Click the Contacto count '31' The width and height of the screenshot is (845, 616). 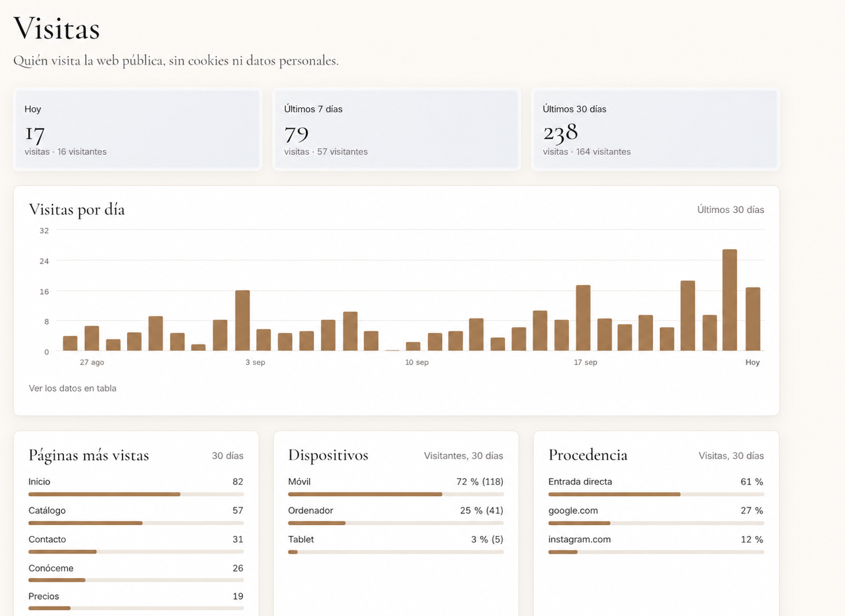pos(238,540)
